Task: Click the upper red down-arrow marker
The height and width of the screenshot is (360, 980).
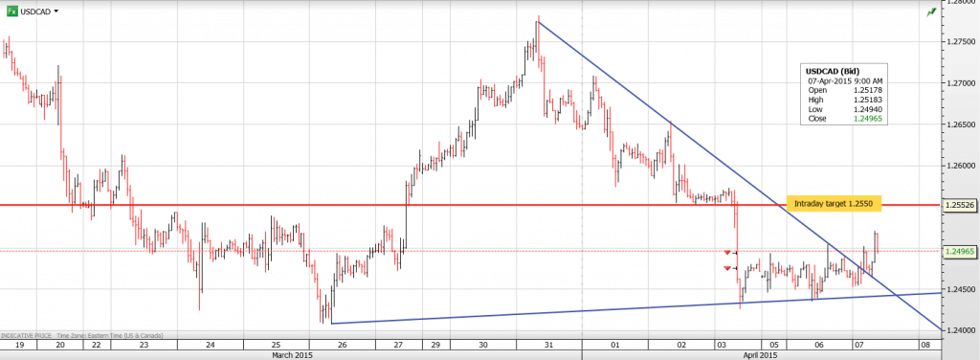Action: tap(727, 252)
